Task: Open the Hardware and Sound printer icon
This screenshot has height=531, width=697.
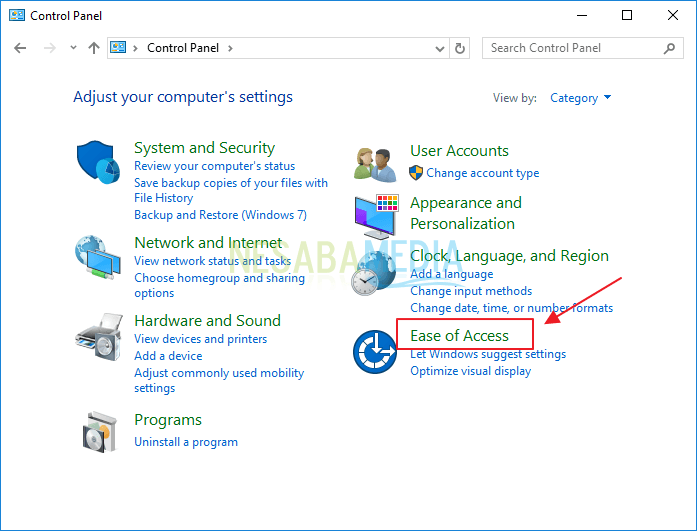Action: [99, 337]
